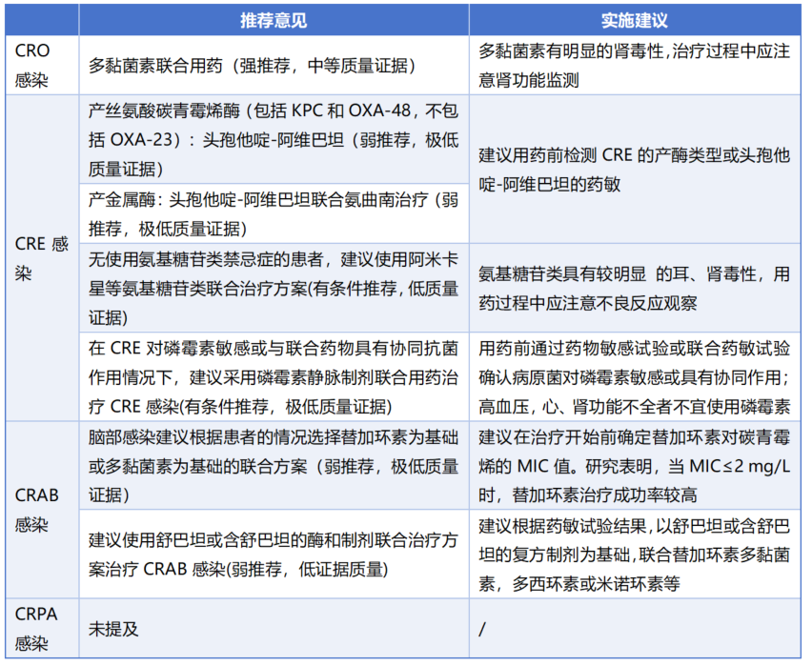Click the 建议用药前检测 CRE 的产酶类型 cell
The width and height of the screenshot is (812, 666).
coord(636,169)
